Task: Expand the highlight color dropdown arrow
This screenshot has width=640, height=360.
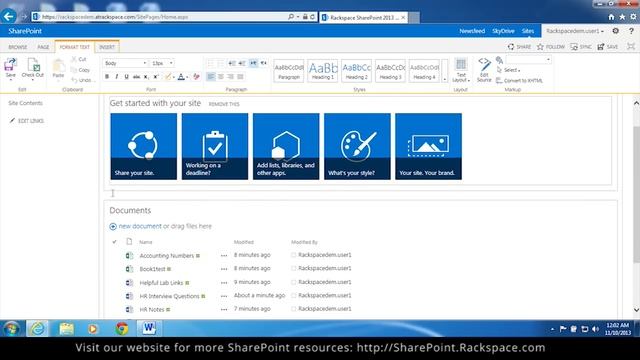Action: (173, 77)
